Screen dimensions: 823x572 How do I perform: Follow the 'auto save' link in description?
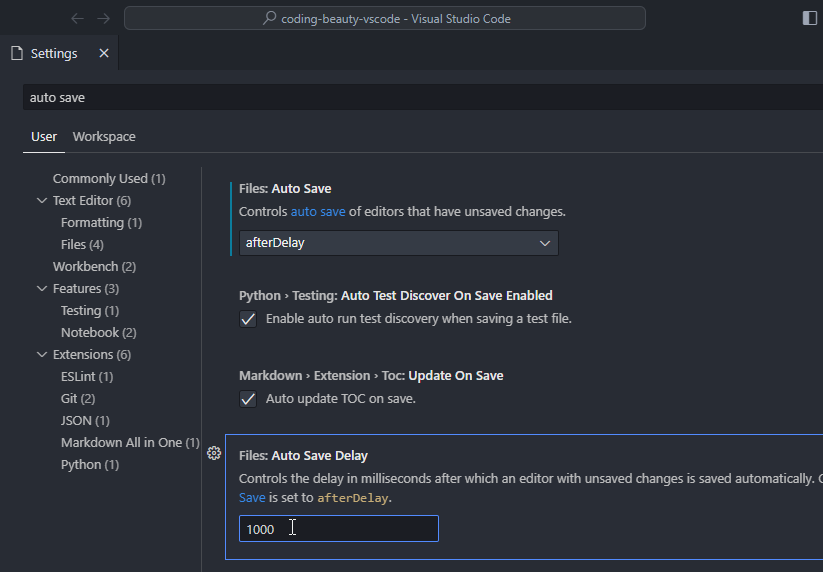318,212
